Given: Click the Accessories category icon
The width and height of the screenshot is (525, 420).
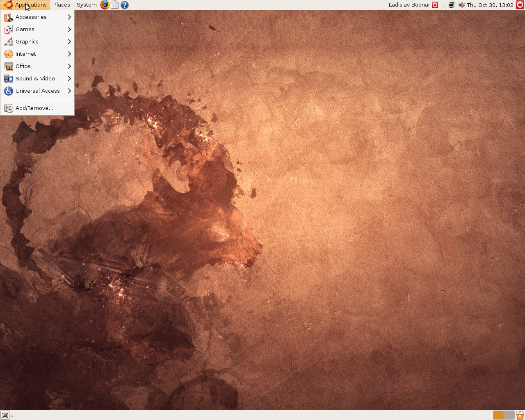Looking at the screenshot, I should pos(9,17).
